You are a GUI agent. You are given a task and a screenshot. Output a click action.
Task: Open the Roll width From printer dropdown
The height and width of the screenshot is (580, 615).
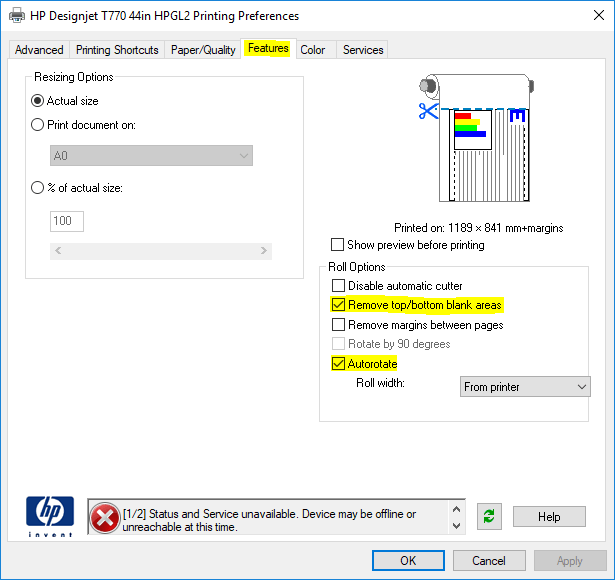point(525,387)
